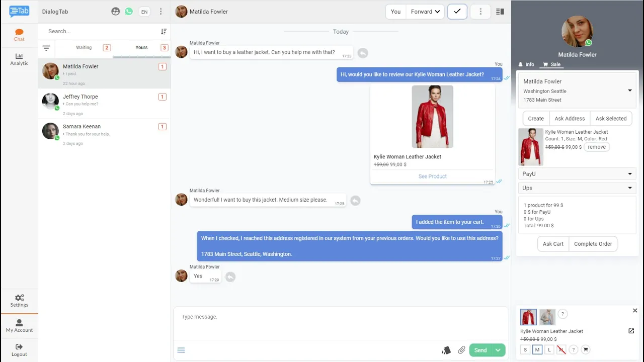This screenshot has height=362, width=644.
Task: Go to My Account
Action: [x=19, y=326]
